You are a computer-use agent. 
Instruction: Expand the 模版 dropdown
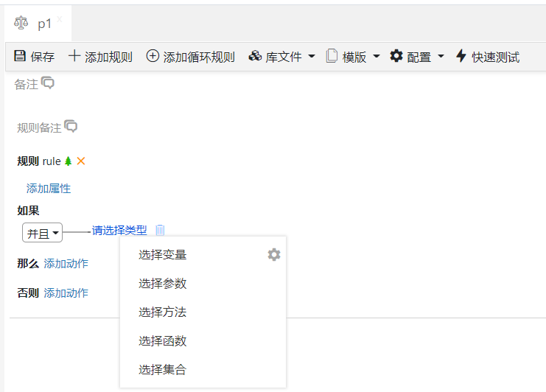coord(354,57)
